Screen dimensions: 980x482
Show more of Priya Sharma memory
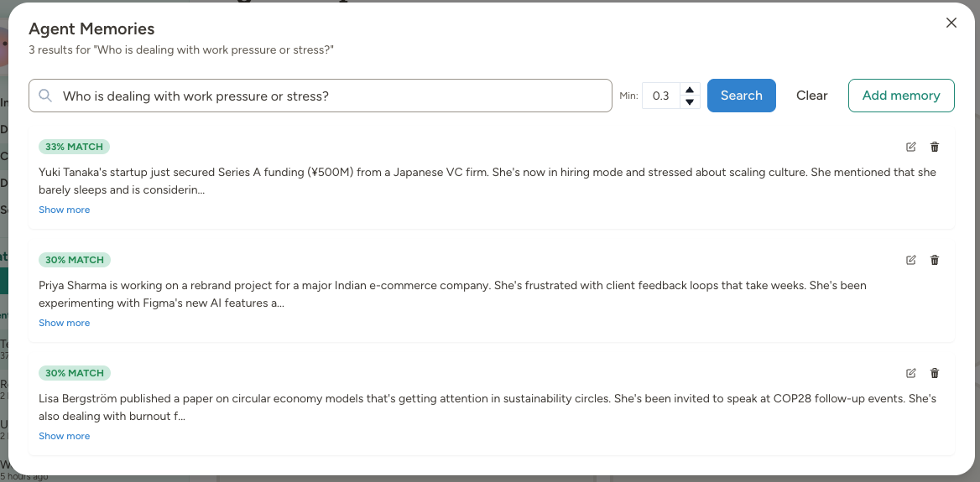(65, 323)
